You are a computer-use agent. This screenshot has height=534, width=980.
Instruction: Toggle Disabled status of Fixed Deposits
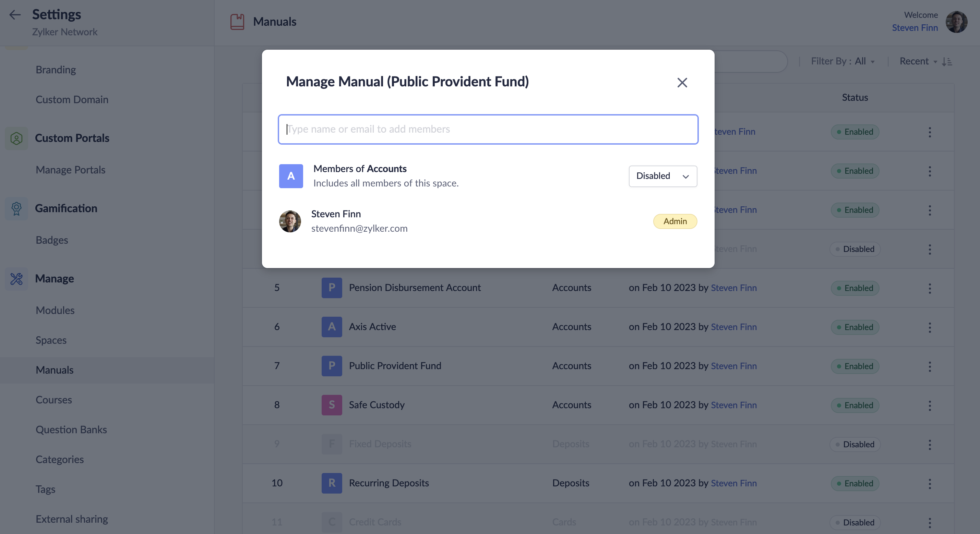pos(855,445)
